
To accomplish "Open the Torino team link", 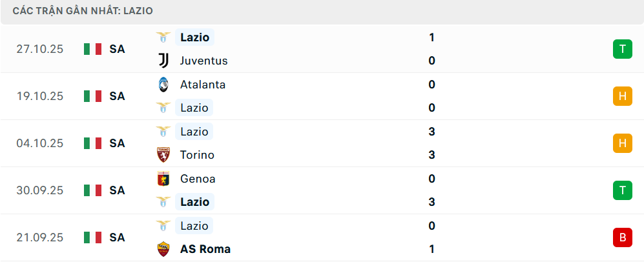I will (x=197, y=155).
